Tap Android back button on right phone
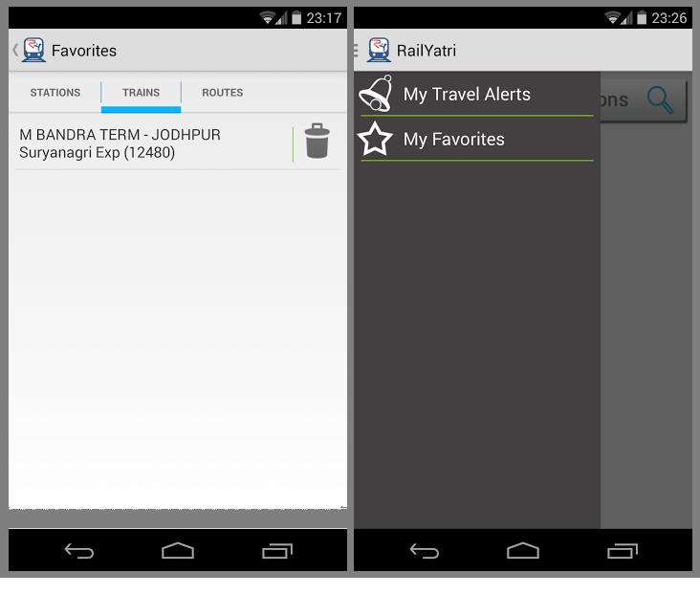Screen dimensions: 700x616 424,551
